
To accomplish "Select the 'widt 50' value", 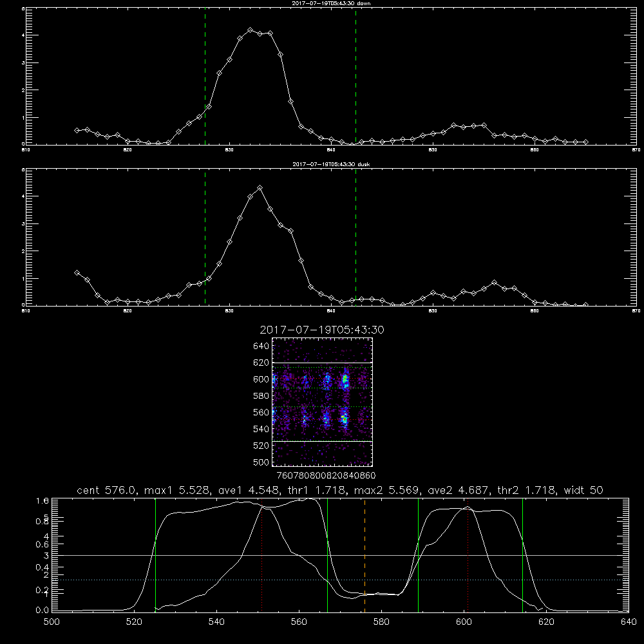I will pos(583,490).
